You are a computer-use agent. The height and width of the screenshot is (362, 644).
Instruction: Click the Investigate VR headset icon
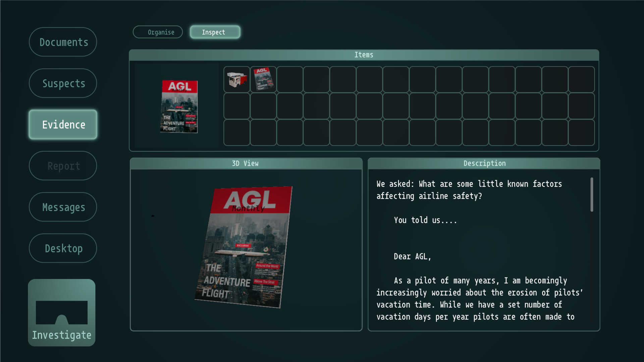tap(62, 313)
